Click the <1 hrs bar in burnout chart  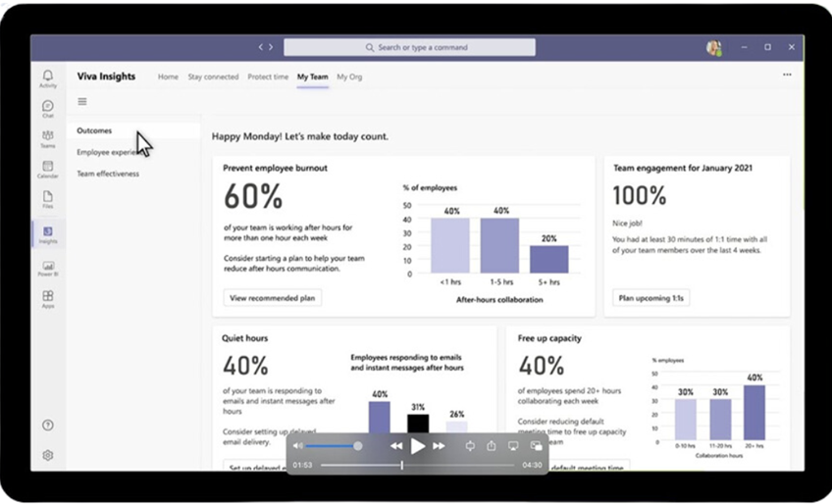click(450, 246)
